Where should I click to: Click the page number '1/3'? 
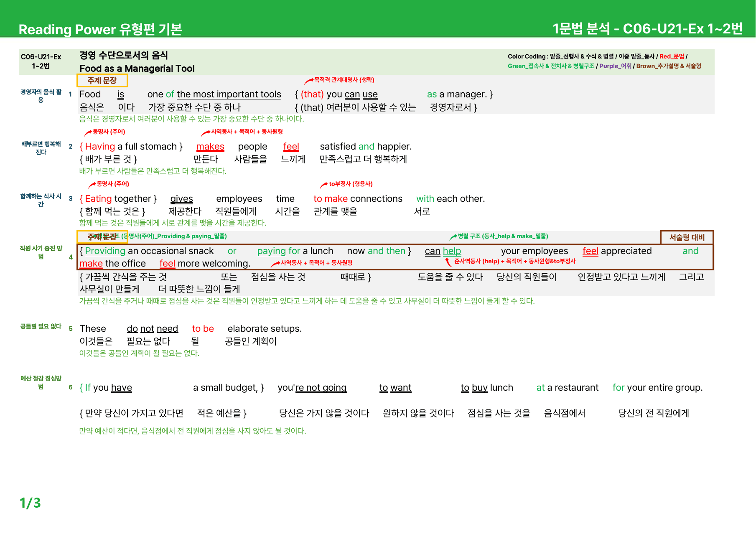click(x=30, y=503)
